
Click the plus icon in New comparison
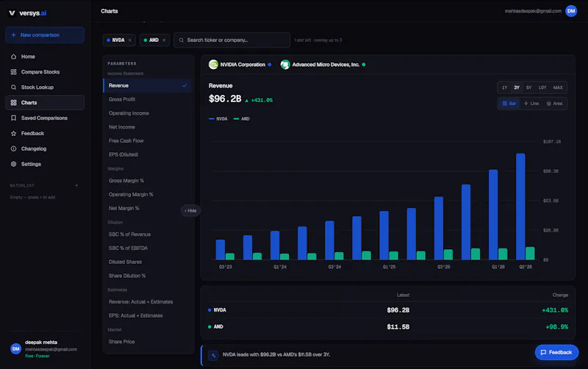click(13, 35)
